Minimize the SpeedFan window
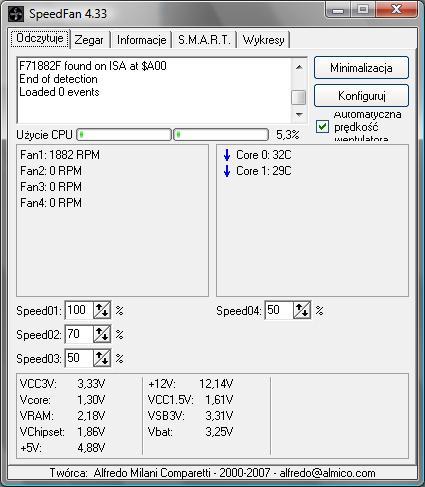Image resolution: width=425 pixels, height=487 pixels. point(338,11)
